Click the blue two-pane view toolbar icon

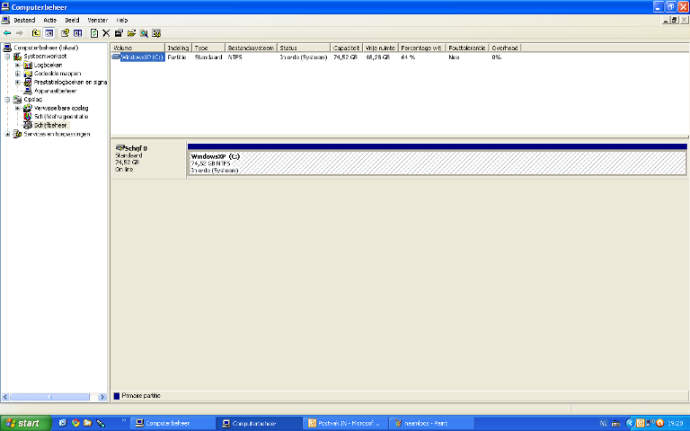78,33
